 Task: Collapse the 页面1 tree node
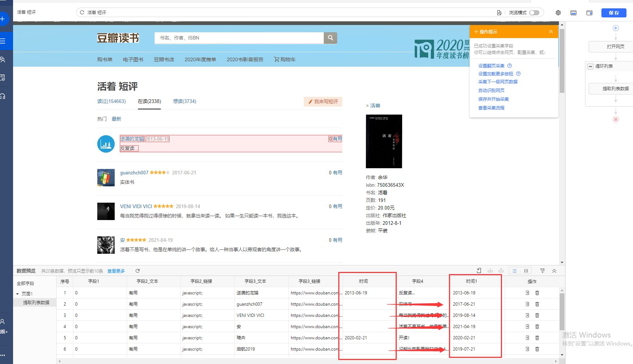17,294
